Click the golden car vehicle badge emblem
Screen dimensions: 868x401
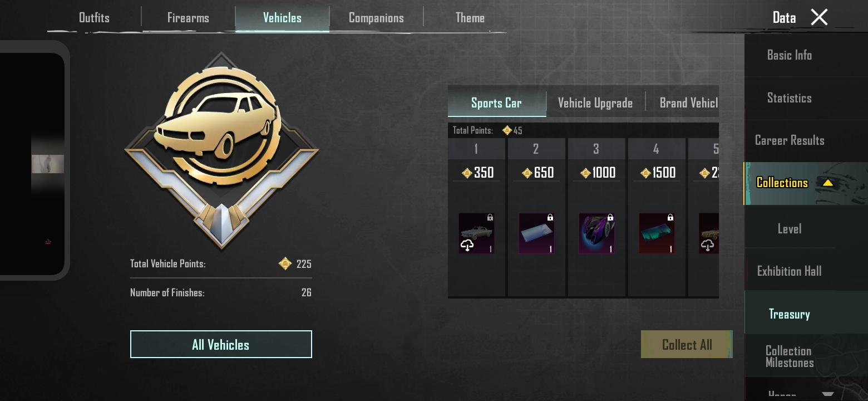tap(221, 149)
